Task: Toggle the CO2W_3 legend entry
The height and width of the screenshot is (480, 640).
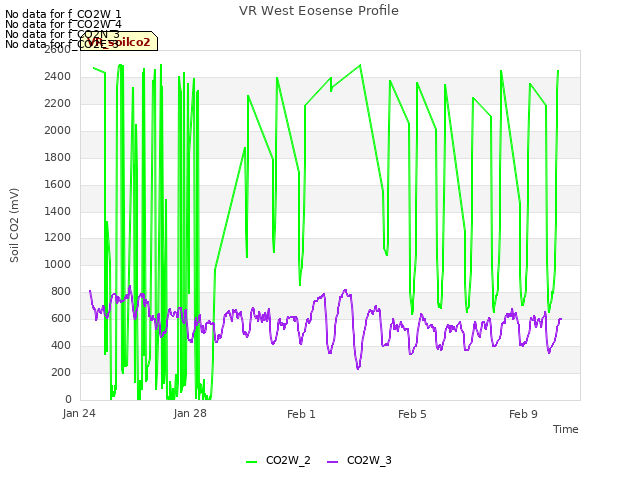Action: point(359,460)
